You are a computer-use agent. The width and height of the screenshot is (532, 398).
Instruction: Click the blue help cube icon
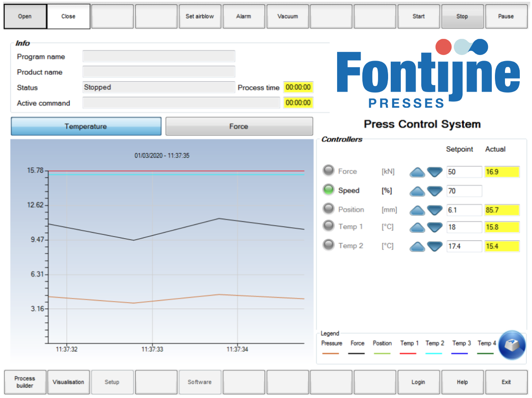[512, 345]
